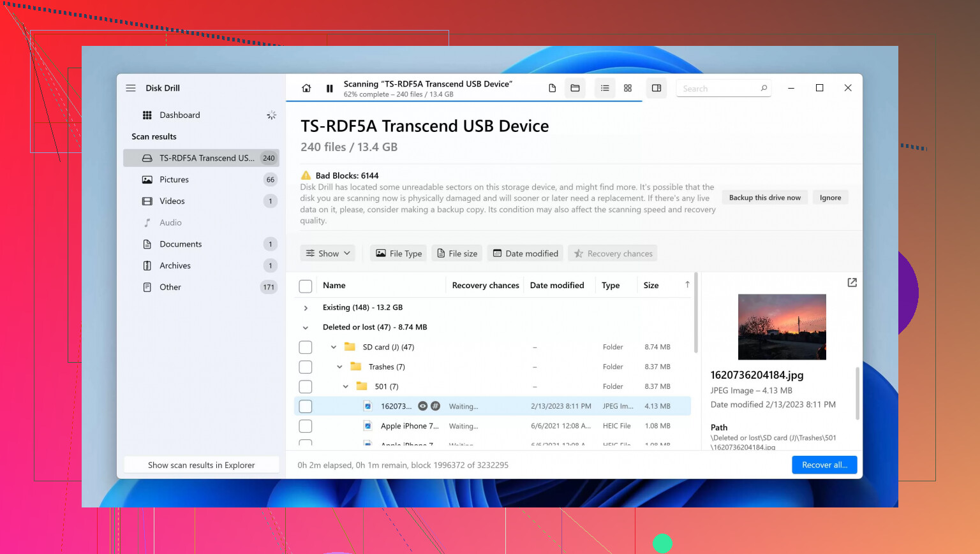Collapse the Deleted or lost group

coord(306,328)
